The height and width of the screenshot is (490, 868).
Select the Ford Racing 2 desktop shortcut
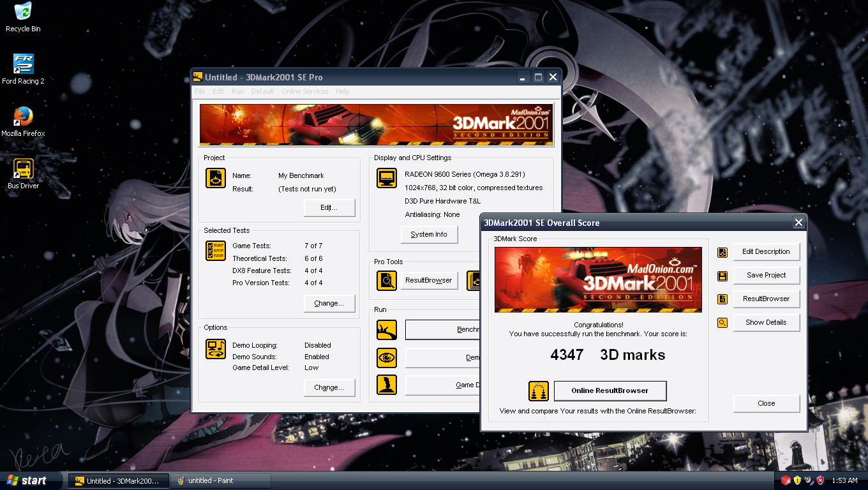(23, 69)
